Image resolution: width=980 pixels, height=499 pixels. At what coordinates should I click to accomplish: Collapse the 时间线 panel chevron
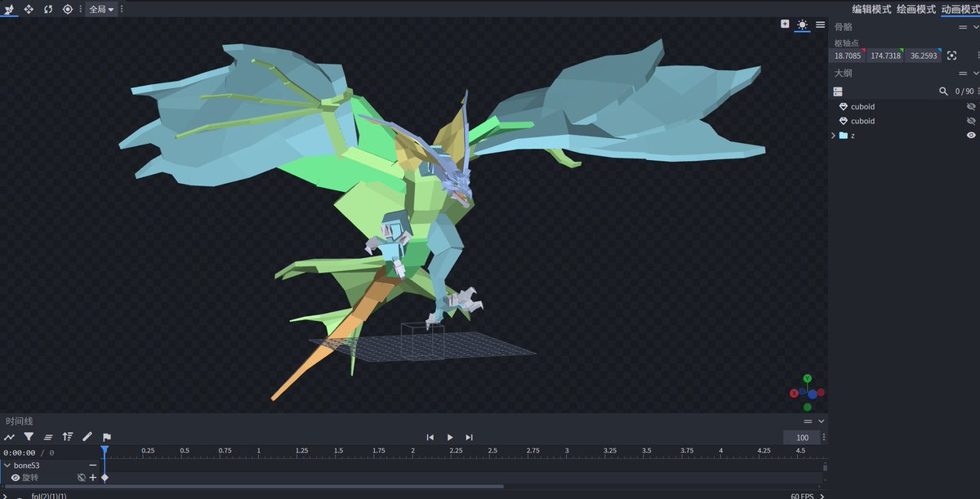(x=822, y=421)
